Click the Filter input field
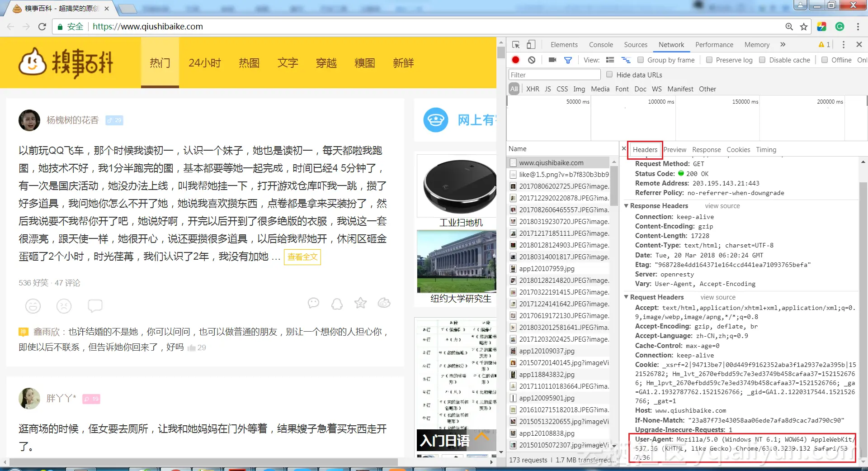 pos(554,75)
